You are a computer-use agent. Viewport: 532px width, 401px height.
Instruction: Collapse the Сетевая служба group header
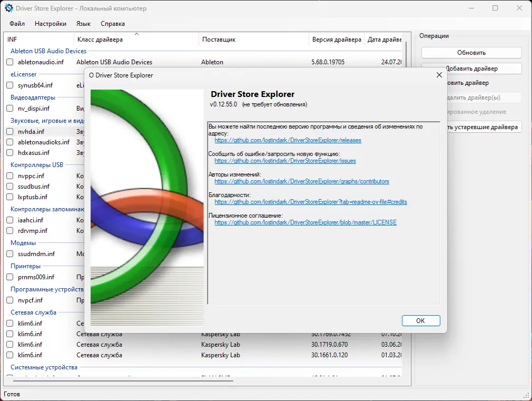33,312
